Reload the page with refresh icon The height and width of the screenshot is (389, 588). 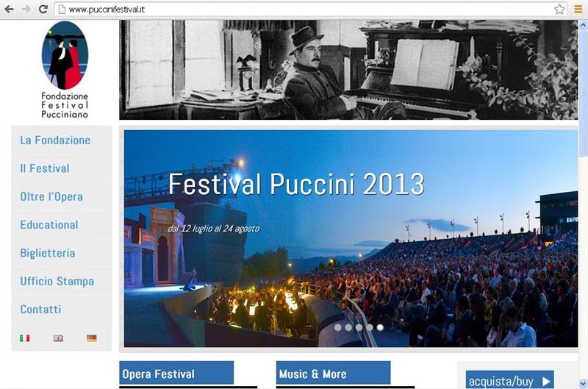tap(43, 9)
